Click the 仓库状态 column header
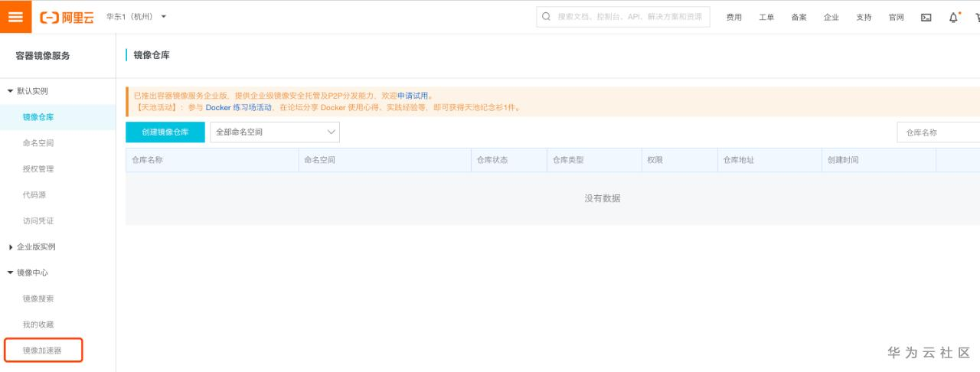 pos(492,160)
